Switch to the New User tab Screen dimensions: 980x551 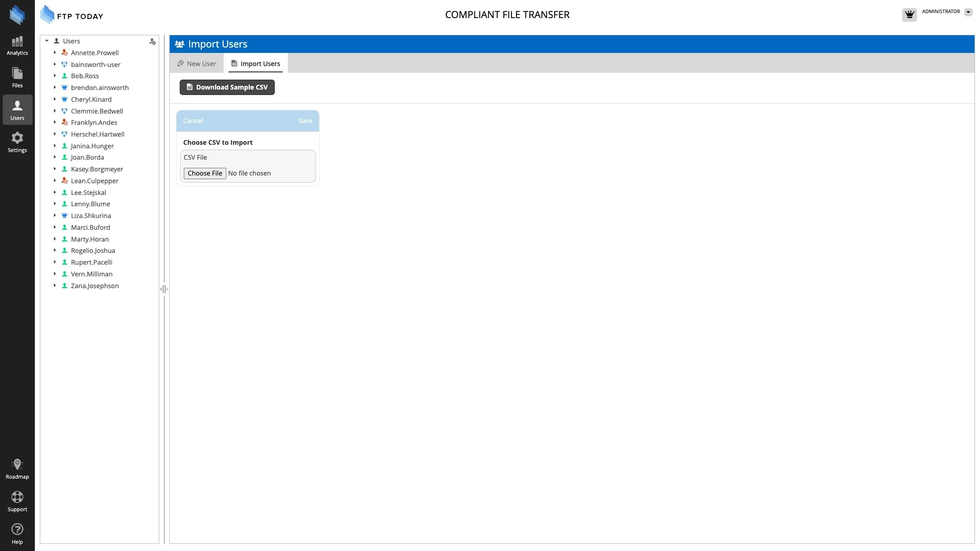pos(196,64)
